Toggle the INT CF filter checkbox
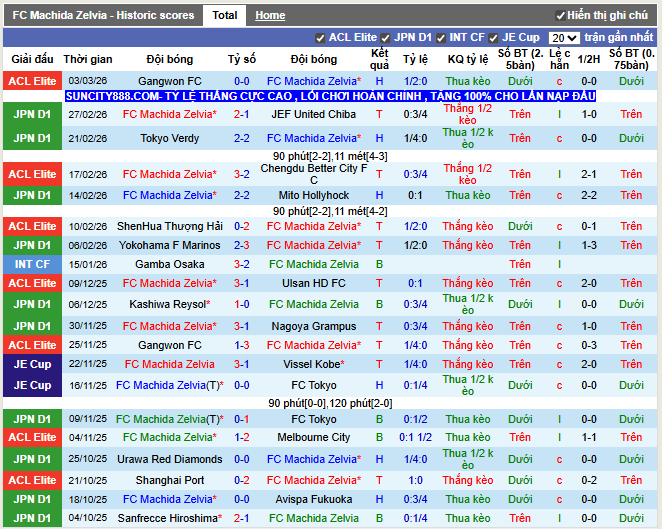 (441, 38)
